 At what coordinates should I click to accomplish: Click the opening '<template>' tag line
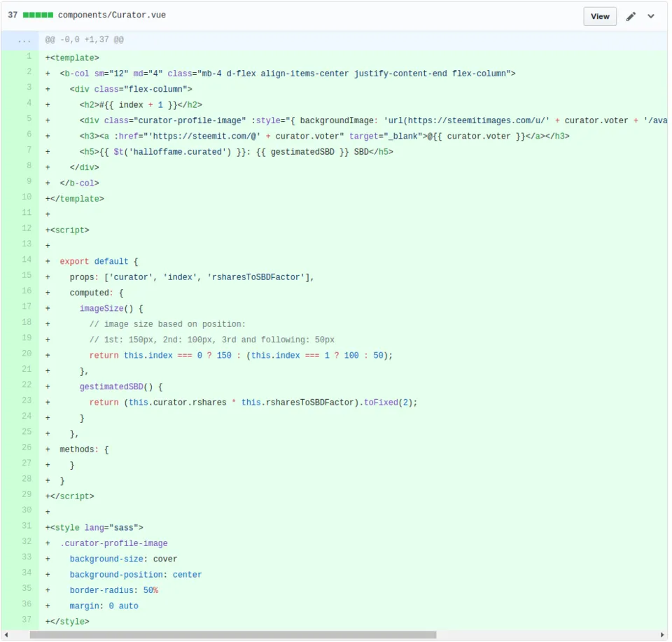72,58
